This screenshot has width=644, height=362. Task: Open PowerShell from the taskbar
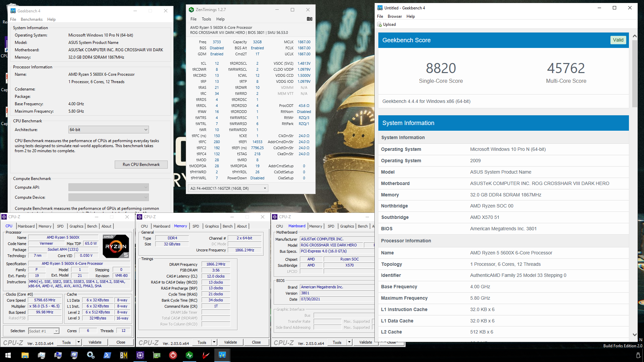click(x=107, y=355)
